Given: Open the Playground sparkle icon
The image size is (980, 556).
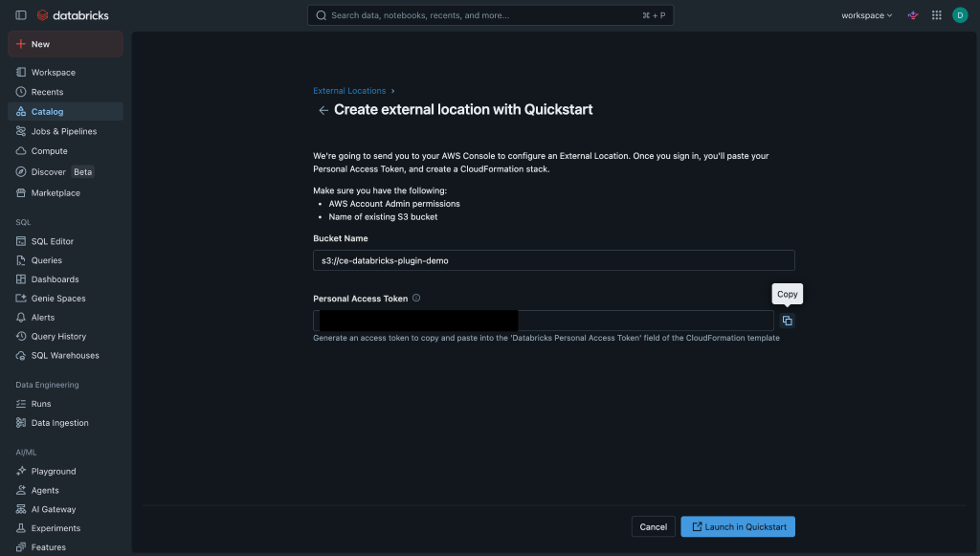Looking at the screenshot, I should [x=21, y=471].
